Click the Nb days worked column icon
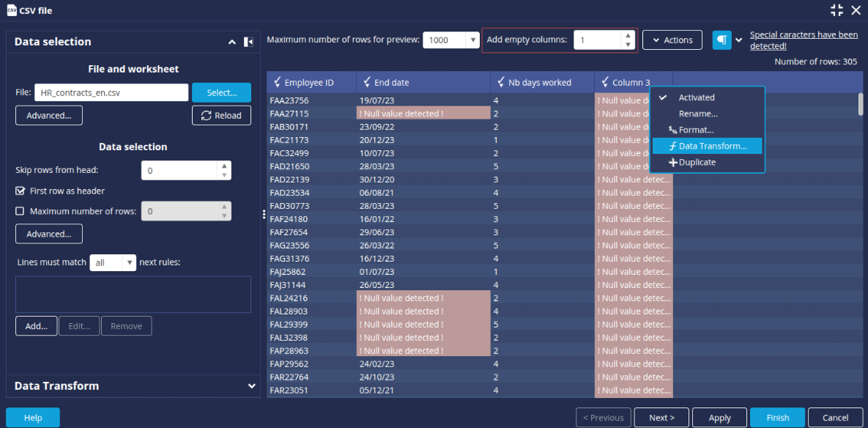868x428 pixels. (500, 82)
